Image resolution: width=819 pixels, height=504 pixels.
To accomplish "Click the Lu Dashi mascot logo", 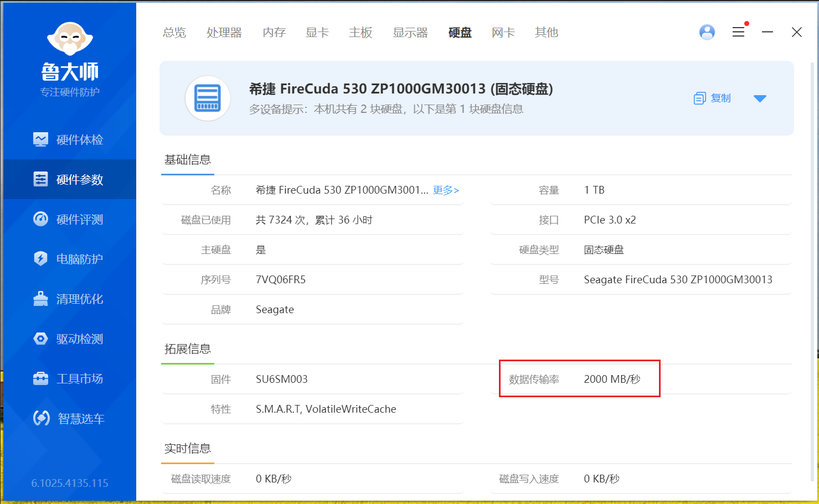I will pyautogui.click(x=70, y=39).
